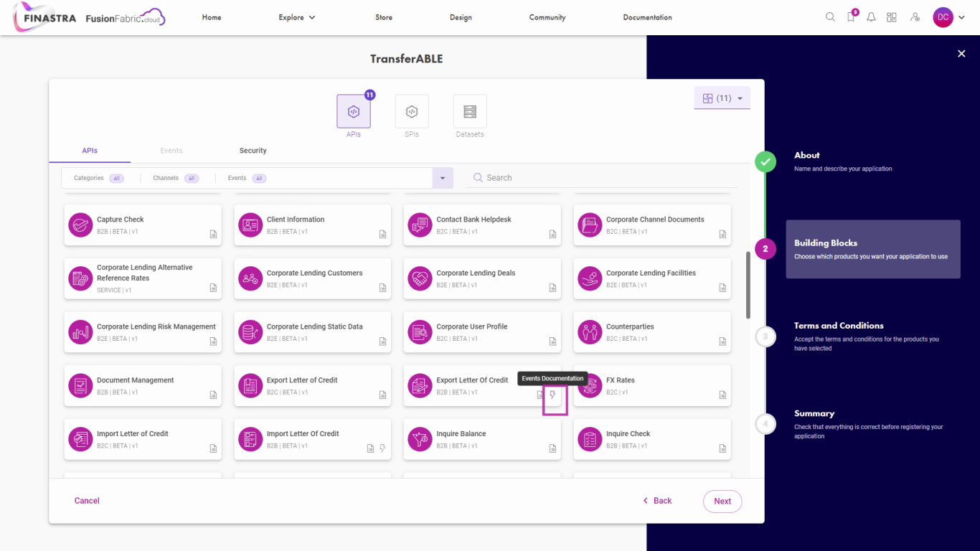Close the right-side wizard panel

click(x=961, y=54)
